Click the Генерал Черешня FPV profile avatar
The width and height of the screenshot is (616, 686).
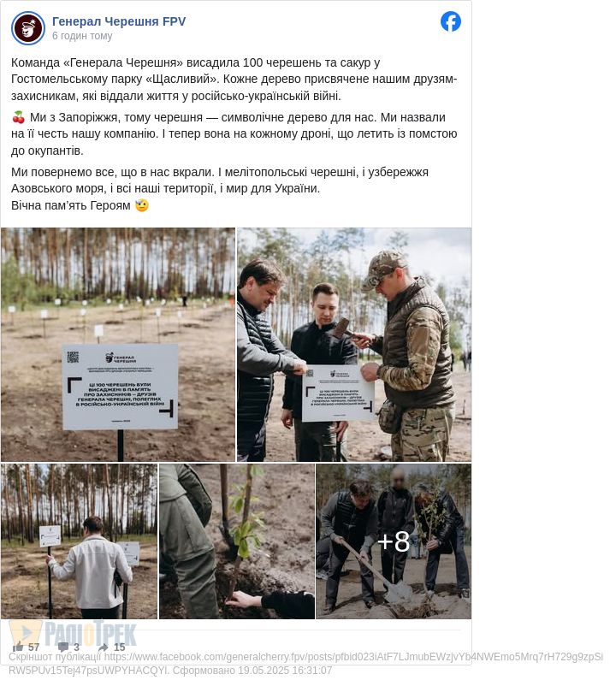[28, 28]
